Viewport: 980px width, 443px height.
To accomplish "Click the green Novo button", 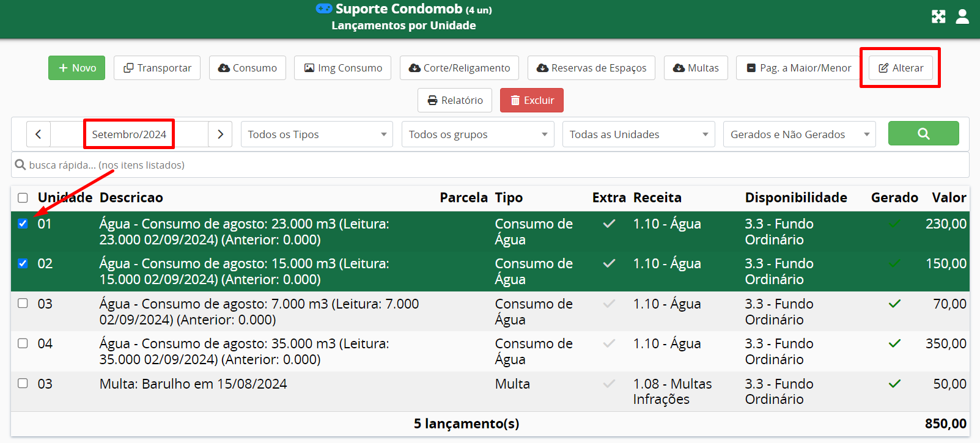I will 76,68.
